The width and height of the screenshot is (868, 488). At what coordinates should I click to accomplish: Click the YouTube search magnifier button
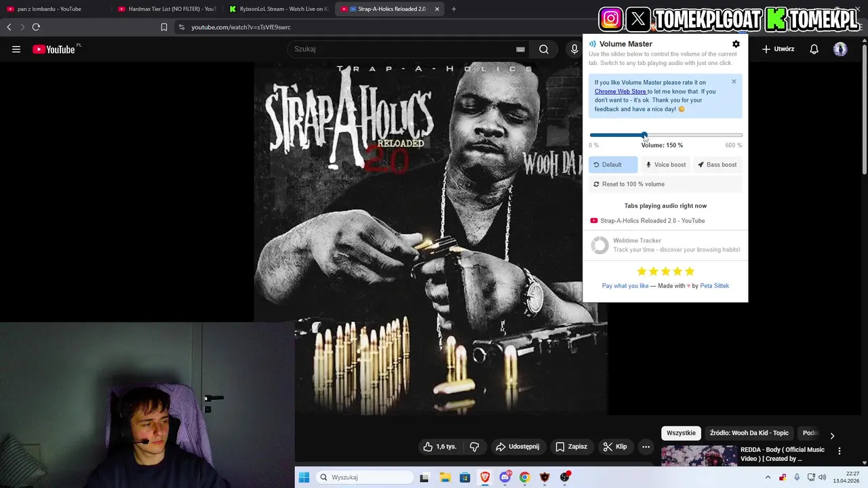click(544, 49)
